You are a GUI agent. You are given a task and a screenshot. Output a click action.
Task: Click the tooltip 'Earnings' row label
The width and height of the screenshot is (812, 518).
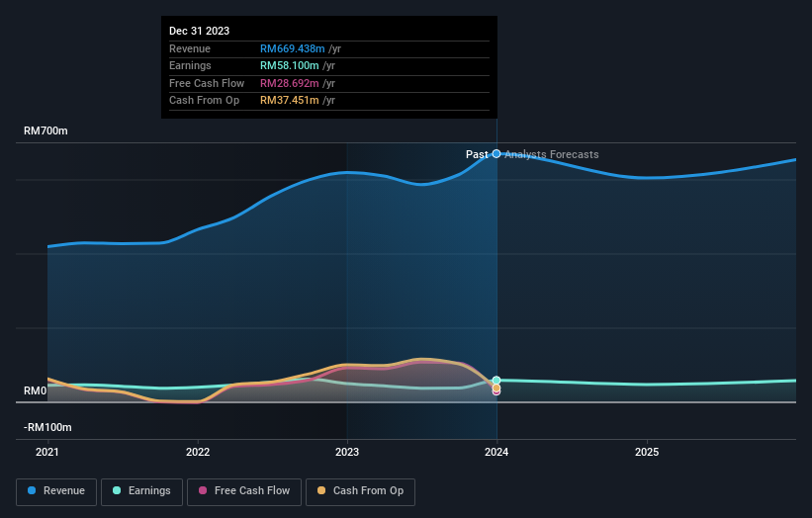pyautogui.click(x=190, y=65)
